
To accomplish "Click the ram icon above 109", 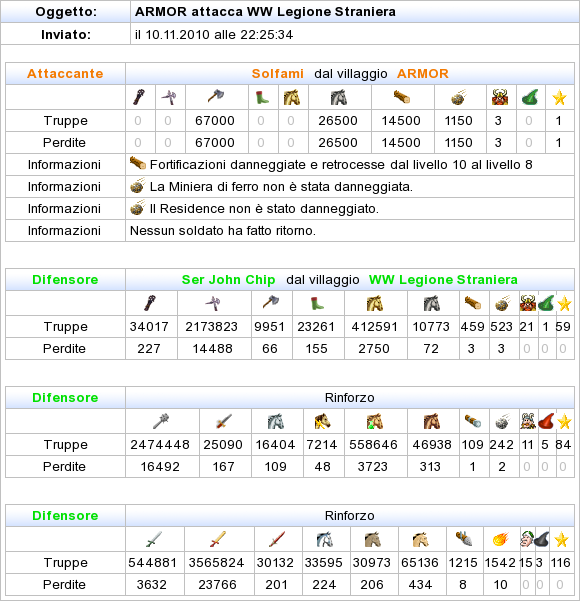I will point(472,421).
